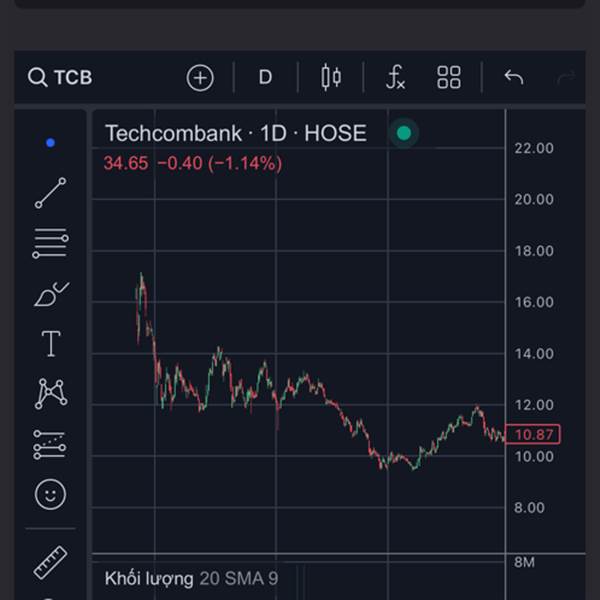The width and height of the screenshot is (600, 600).
Task: Select the text annotation tool
Action: pyautogui.click(x=50, y=344)
